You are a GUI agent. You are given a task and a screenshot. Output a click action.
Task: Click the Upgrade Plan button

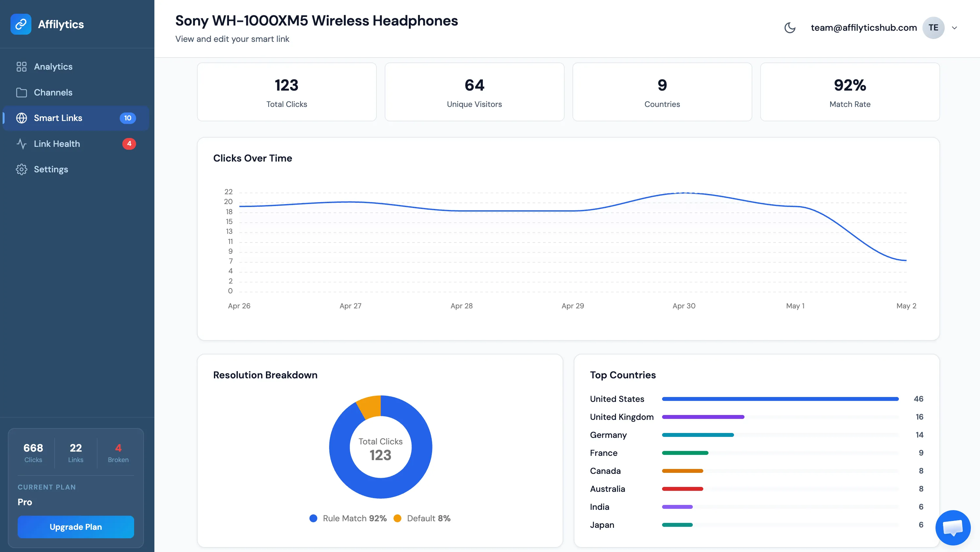tap(76, 526)
